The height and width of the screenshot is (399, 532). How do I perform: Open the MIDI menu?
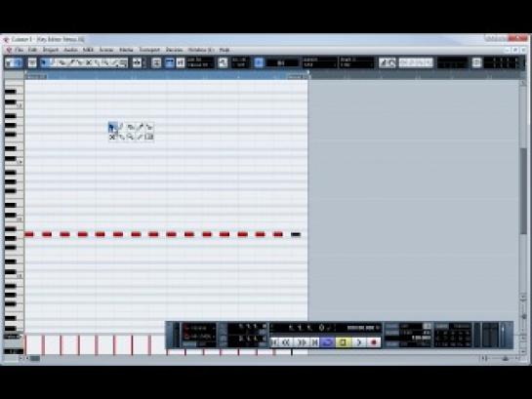pos(88,50)
